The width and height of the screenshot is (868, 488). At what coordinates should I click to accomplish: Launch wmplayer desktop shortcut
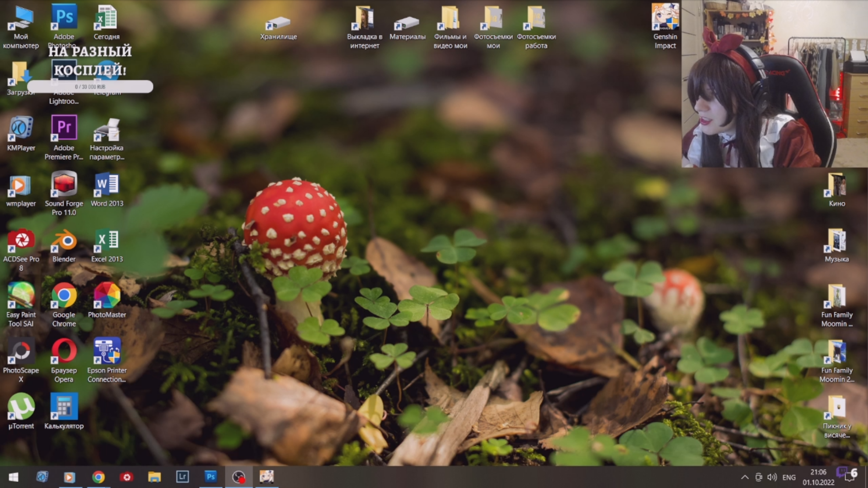point(21,191)
